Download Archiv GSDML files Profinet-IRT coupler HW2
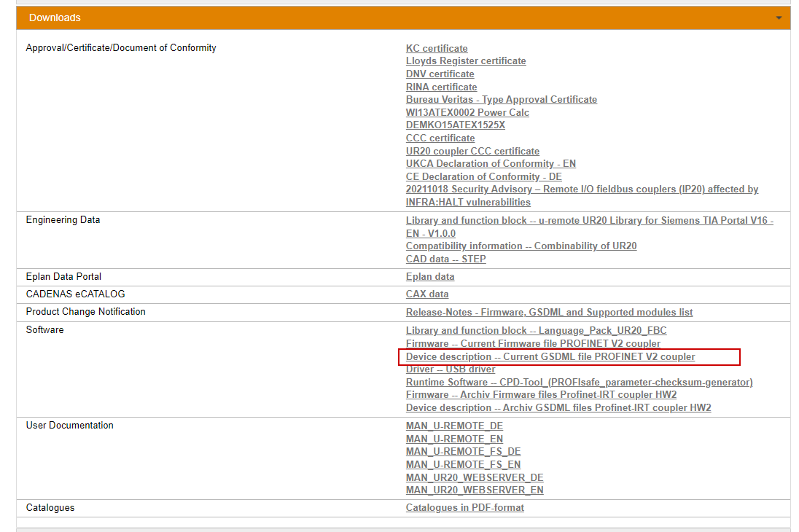Viewport: 799px width, 532px height. click(558, 407)
